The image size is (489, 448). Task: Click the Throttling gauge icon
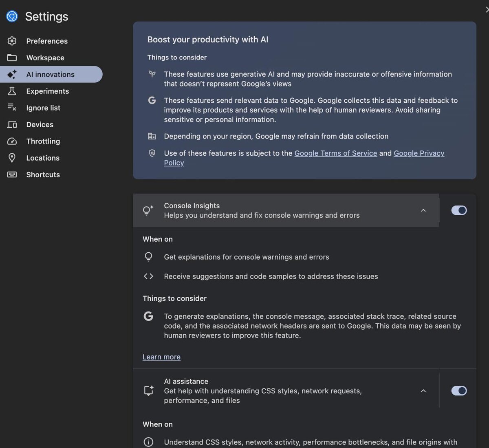click(x=12, y=141)
